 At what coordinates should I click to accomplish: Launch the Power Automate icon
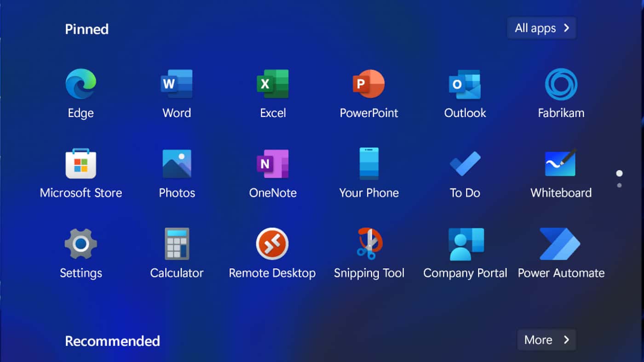(560, 244)
